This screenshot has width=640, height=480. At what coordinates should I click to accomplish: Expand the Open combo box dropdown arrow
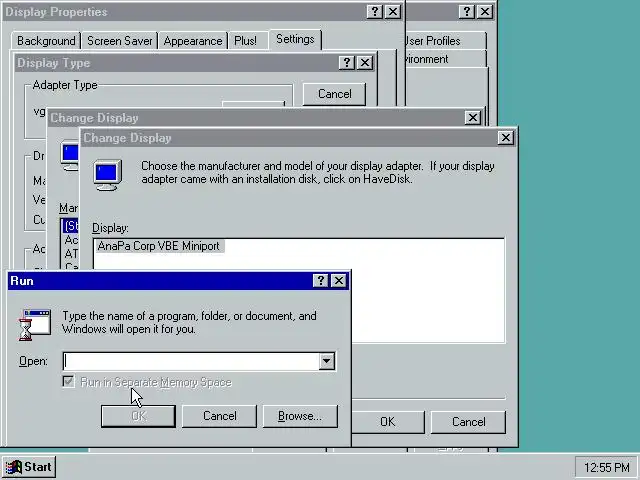pos(327,361)
